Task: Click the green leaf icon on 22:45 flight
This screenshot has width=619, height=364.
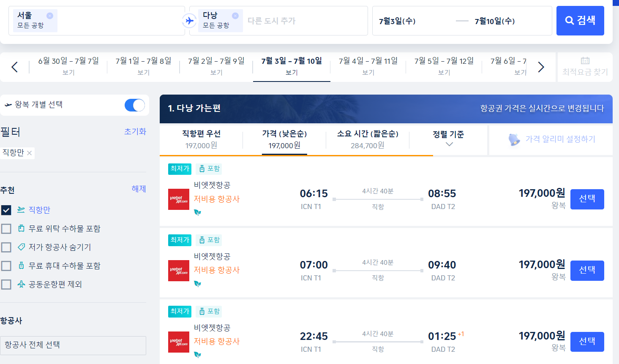Action: coord(197,355)
